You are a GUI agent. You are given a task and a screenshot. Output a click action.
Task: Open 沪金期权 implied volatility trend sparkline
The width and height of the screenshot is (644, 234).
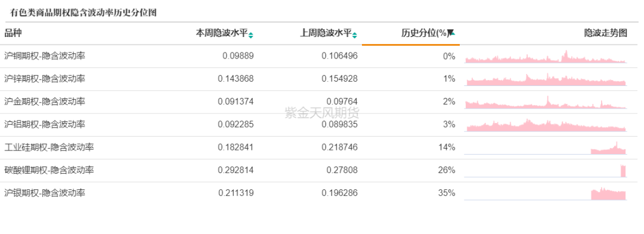[x=546, y=102]
